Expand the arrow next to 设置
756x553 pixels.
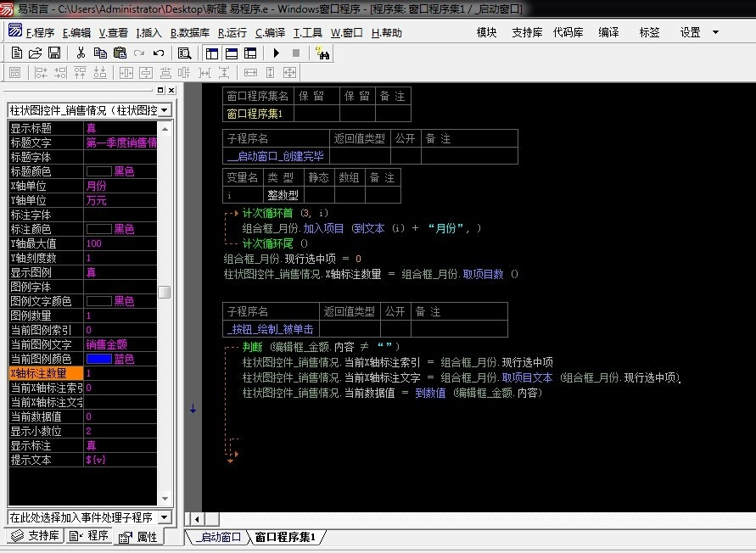pyautogui.click(x=715, y=32)
